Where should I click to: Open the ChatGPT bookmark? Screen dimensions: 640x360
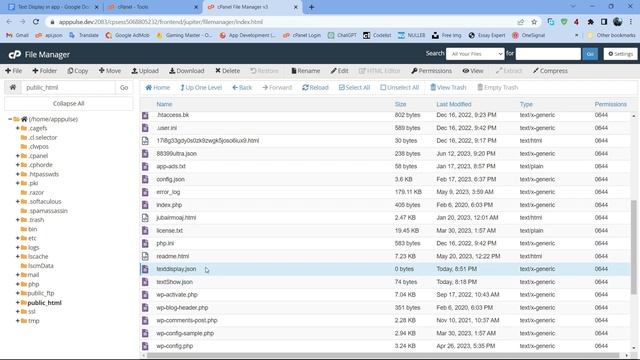(x=342, y=35)
